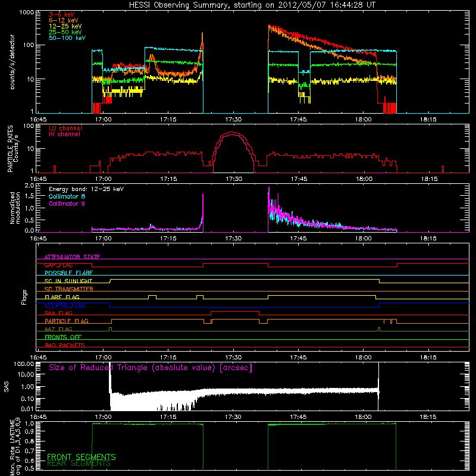476x476 pixels.
Task: Click the HI channel legend entry
Action: pos(64,134)
